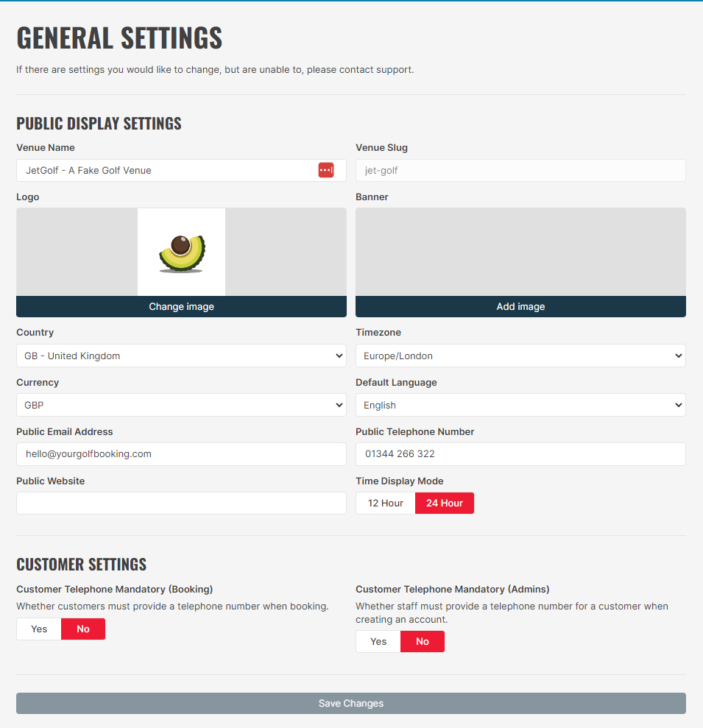Expand the Default Language dropdown
Viewport: 703px width, 728px height.
click(x=520, y=405)
